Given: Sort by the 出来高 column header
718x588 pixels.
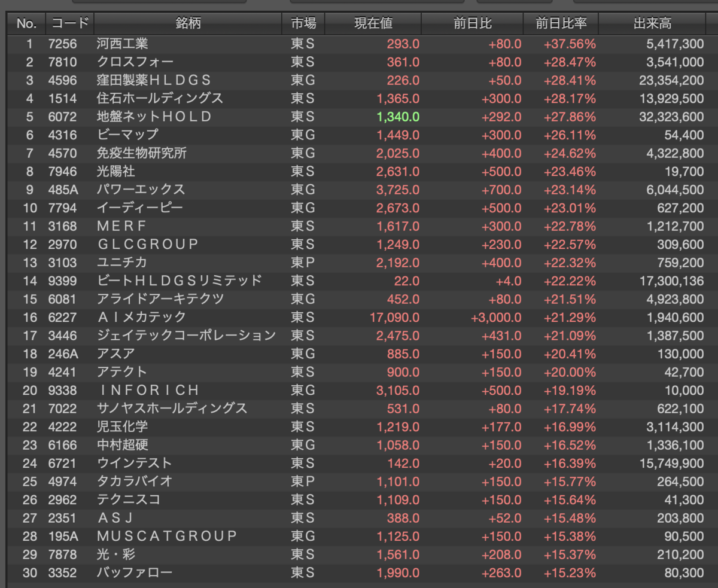Looking at the screenshot, I should [x=652, y=24].
